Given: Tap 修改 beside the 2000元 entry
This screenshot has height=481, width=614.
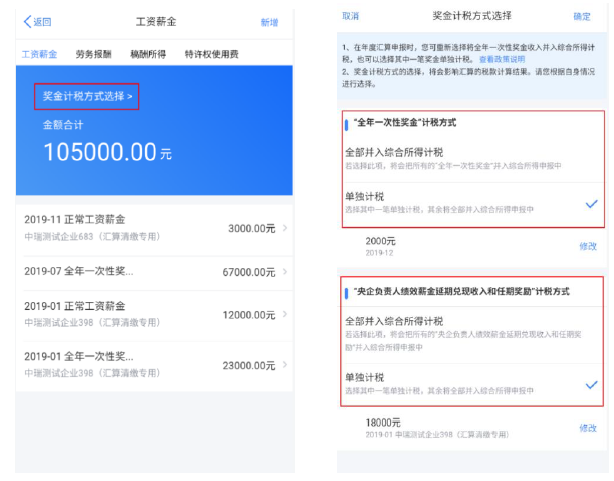Looking at the screenshot, I should tap(588, 246).
